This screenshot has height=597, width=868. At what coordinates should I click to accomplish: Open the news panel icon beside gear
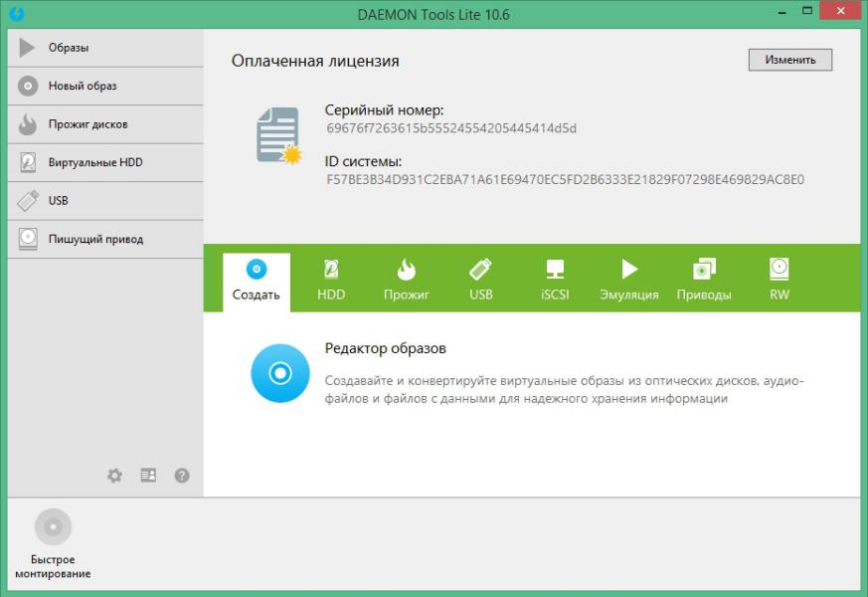[148, 476]
